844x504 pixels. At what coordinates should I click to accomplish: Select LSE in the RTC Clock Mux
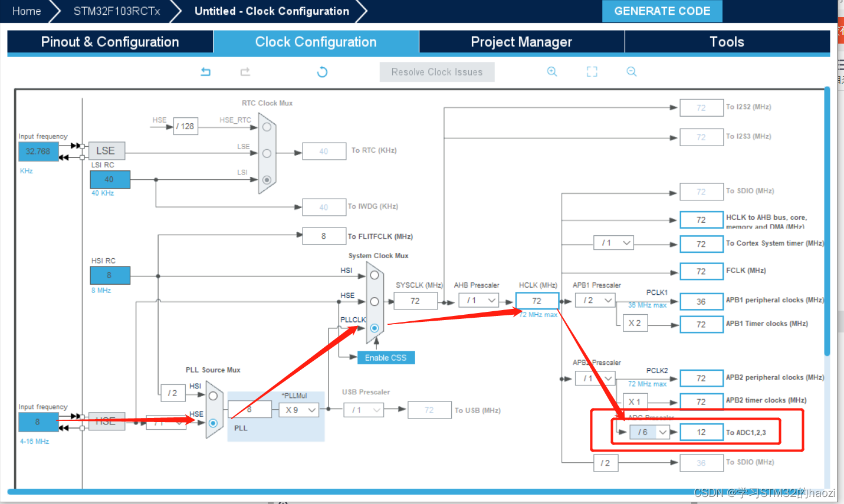(x=267, y=153)
